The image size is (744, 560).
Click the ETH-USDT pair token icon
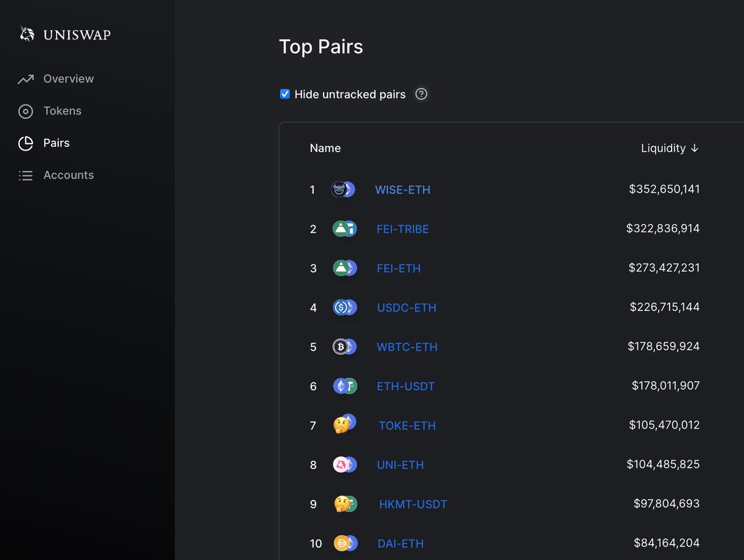click(345, 386)
